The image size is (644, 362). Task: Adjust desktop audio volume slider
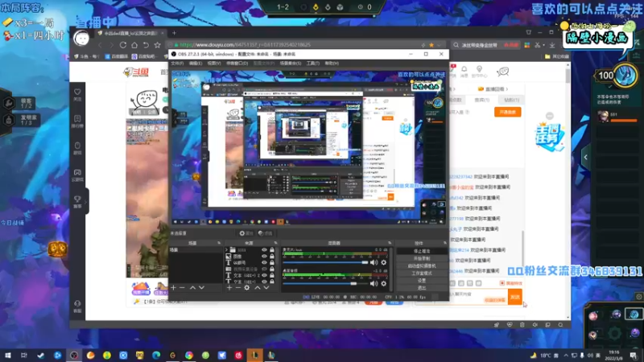click(x=326, y=283)
